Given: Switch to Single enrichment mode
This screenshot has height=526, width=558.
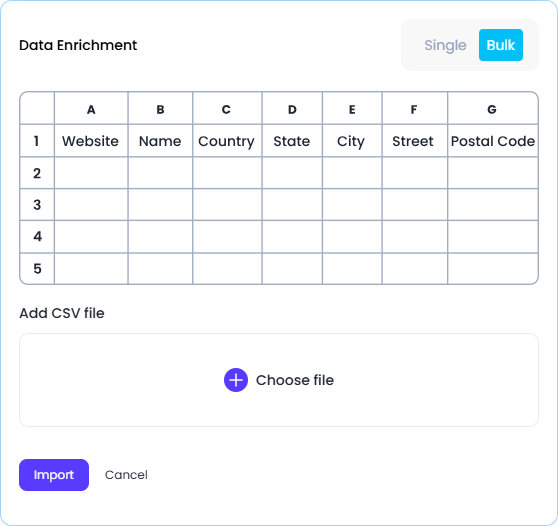Looking at the screenshot, I should click(x=445, y=45).
